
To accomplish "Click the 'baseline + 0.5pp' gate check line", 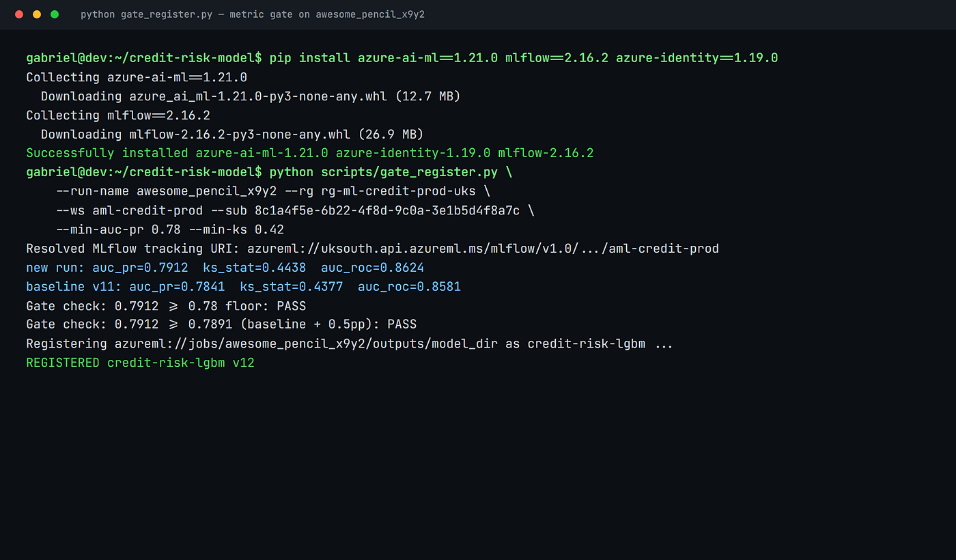I will tap(221, 326).
